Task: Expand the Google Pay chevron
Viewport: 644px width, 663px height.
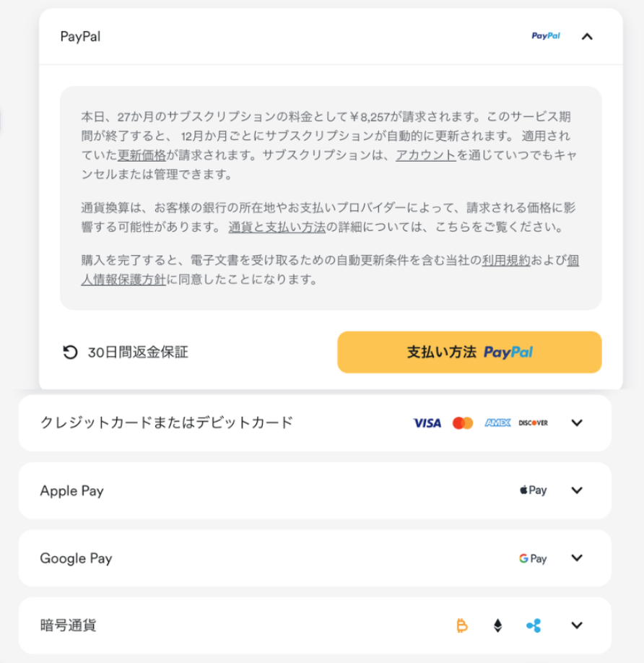Action: (x=576, y=558)
